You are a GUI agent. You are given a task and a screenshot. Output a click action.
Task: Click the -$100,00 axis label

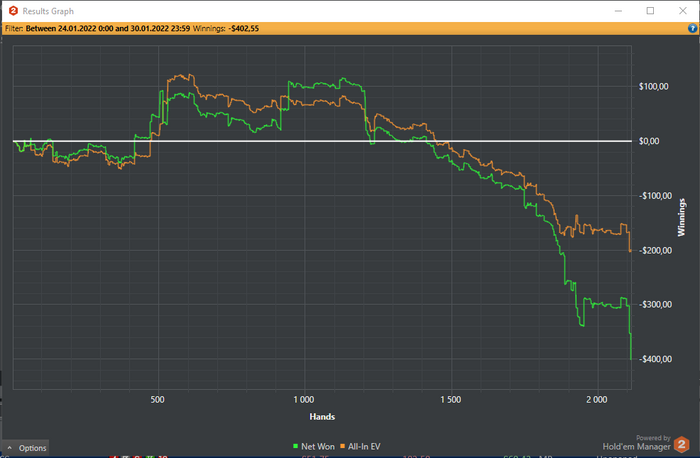pos(655,196)
